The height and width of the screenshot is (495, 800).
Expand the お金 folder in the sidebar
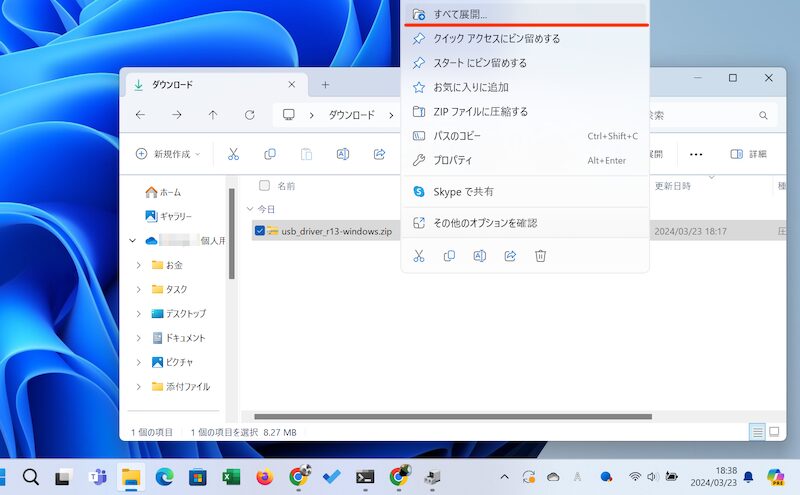(x=139, y=265)
